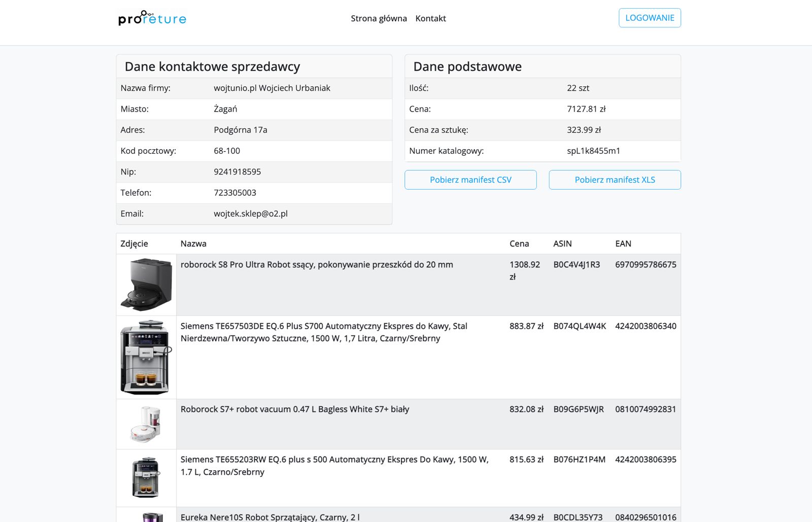Click the Numer katalogowy label
The width and height of the screenshot is (812, 522).
pyautogui.click(x=447, y=151)
